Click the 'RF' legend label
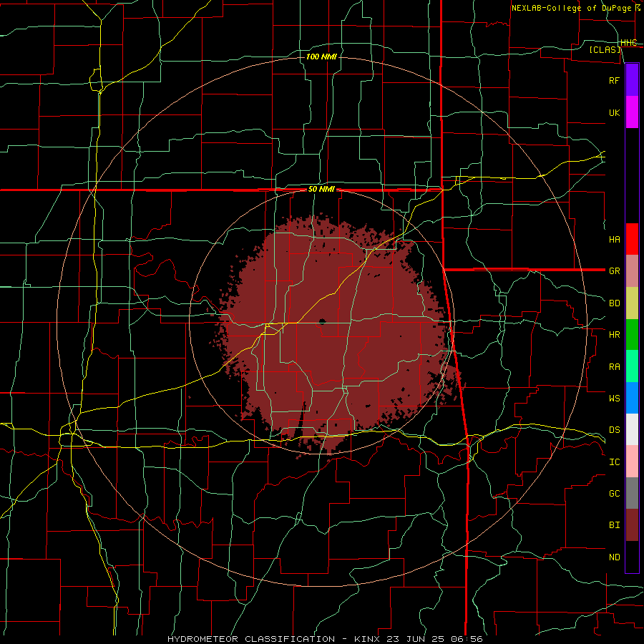This screenshot has width=644, height=644. click(614, 81)
